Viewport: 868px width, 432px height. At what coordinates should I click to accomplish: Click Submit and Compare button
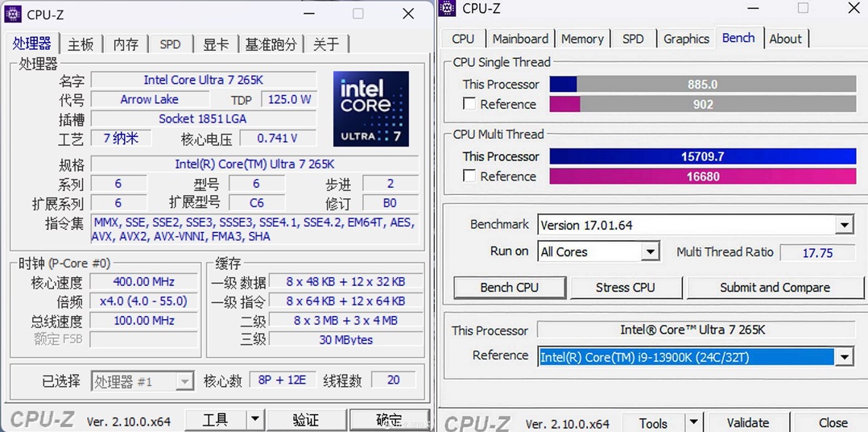click(775, 288)
